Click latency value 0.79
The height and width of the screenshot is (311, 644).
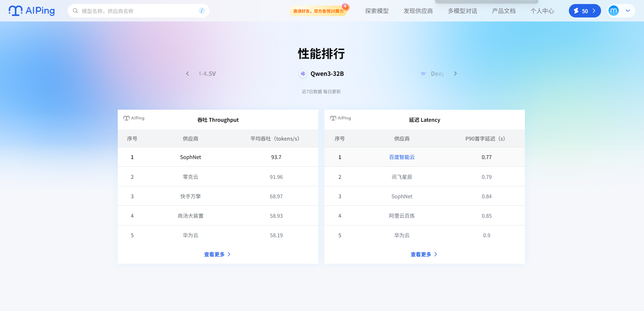click(487, 177)
